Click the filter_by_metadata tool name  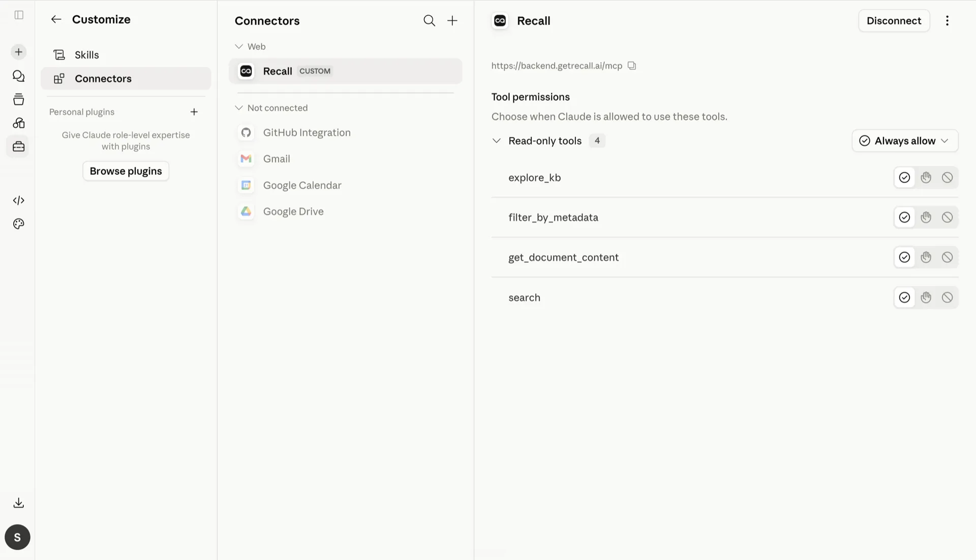(x=553, y=217)
